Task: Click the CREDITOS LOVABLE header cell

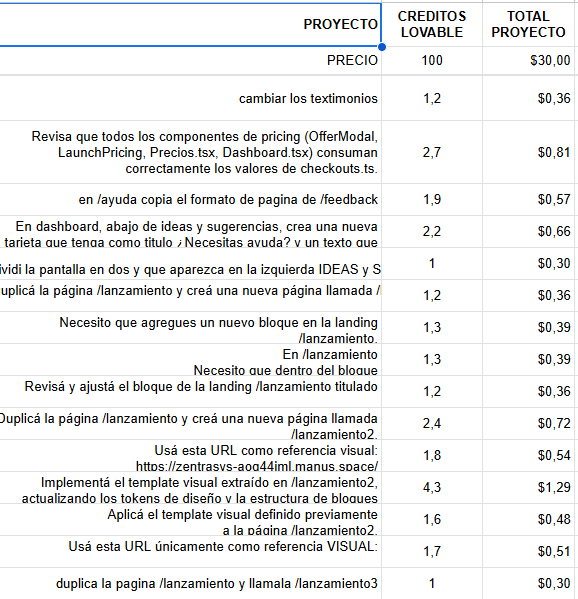Action: click(x=432, y=24)
